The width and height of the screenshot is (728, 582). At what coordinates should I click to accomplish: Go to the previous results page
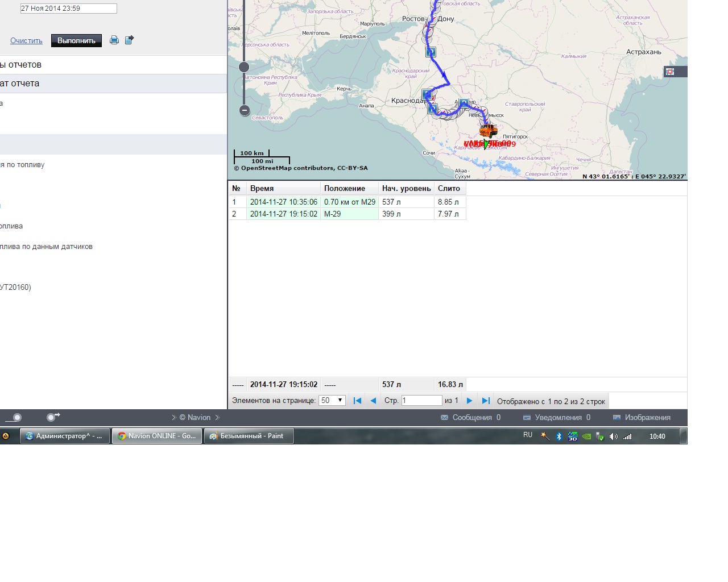pos(373,401)
